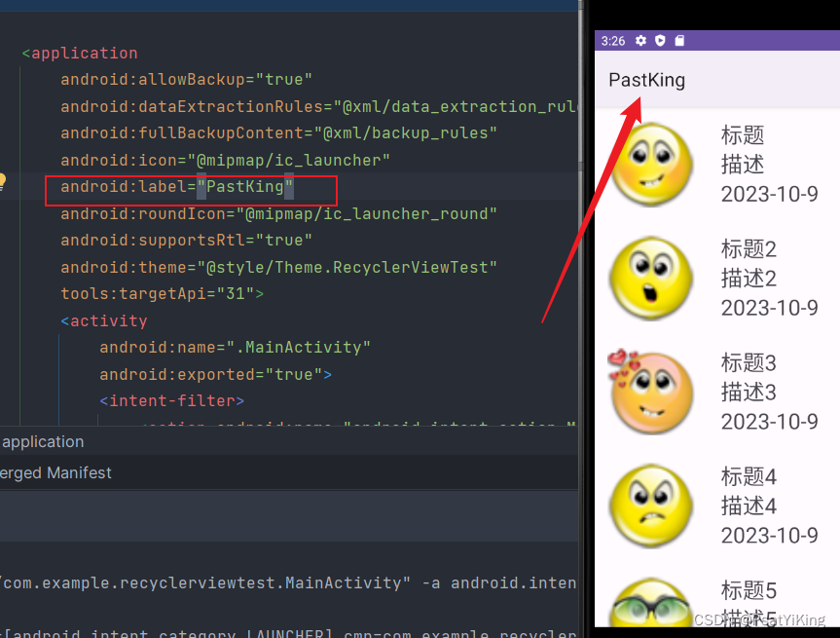
Task: Click the application breadcrumb below the editor
Action: (x=43, y=442)
